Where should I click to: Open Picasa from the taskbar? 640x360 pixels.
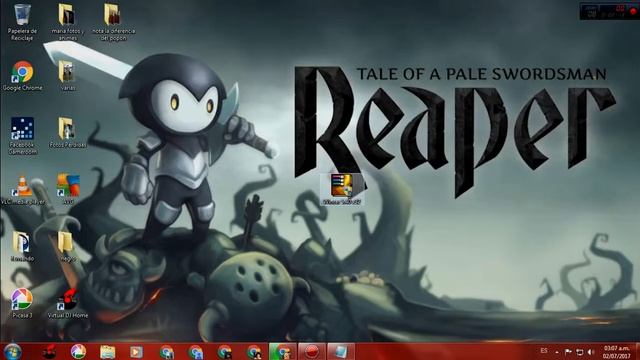click(x=78, y=351)
